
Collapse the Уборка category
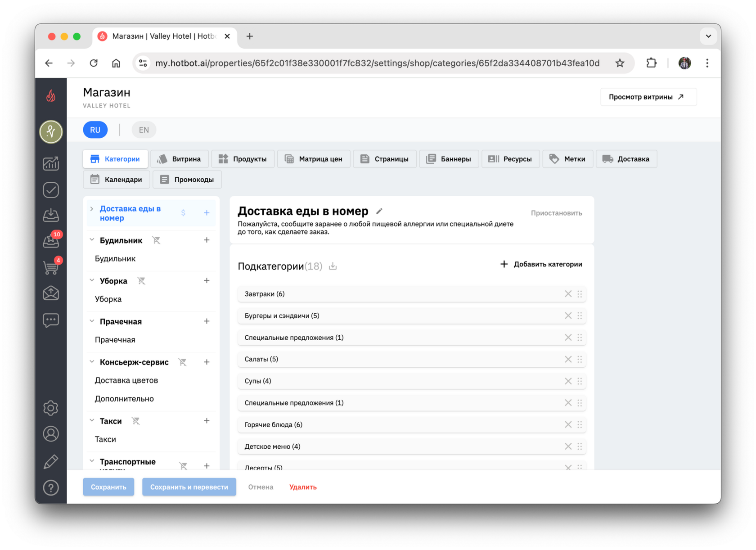point(92,280)
